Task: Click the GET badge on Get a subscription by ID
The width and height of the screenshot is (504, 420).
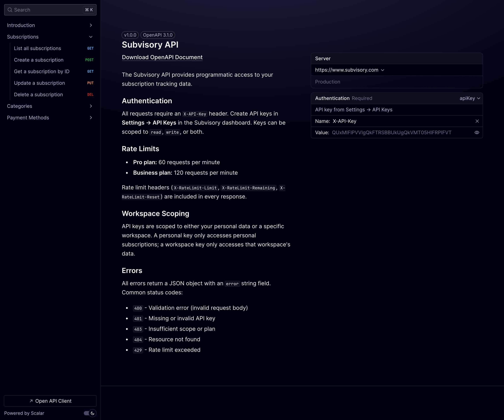Action: [x=90, y=72]
